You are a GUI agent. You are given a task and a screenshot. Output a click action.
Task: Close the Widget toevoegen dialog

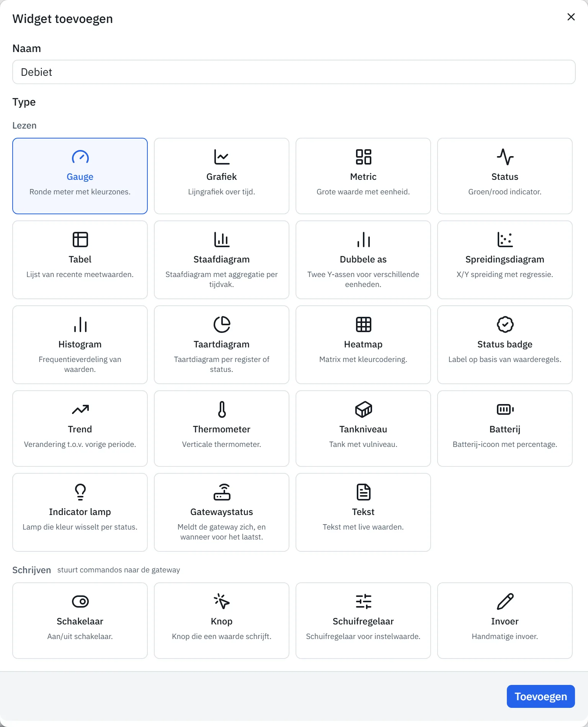[x=571, y=17]
